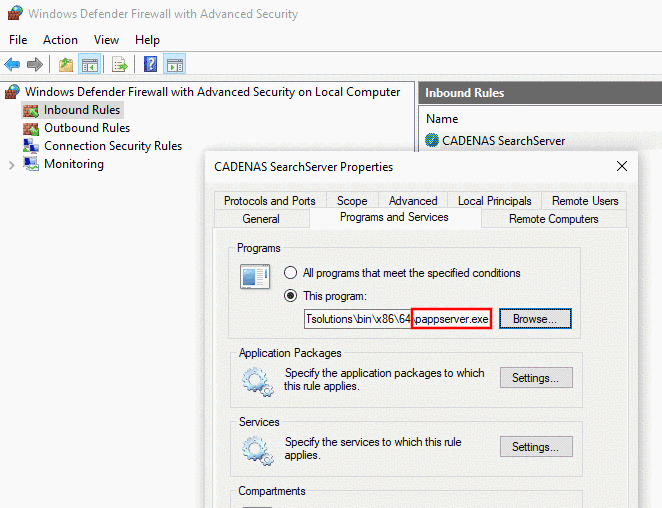662x508 pixels.
Task: Select Outbound Rules in tree
Action: (x=86, y=128)
